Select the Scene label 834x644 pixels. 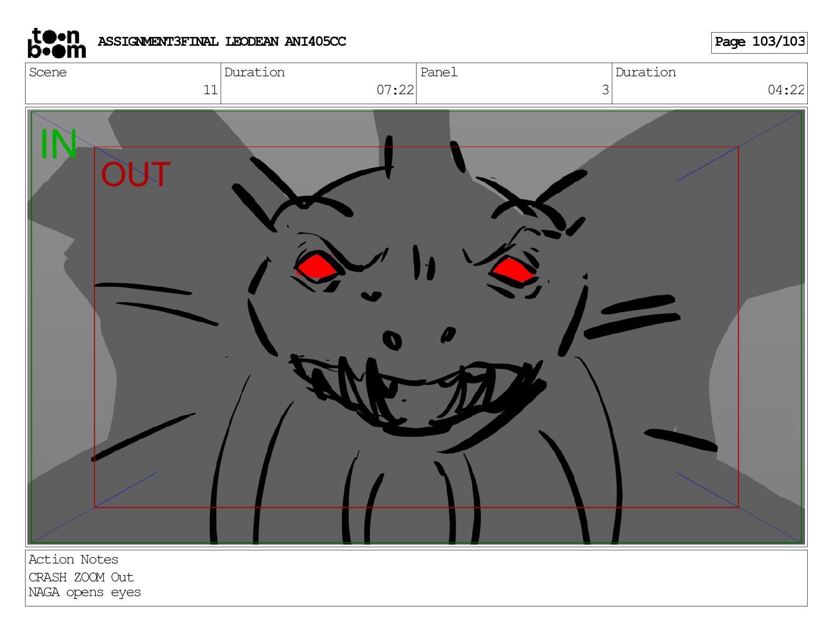click(48, 72)
